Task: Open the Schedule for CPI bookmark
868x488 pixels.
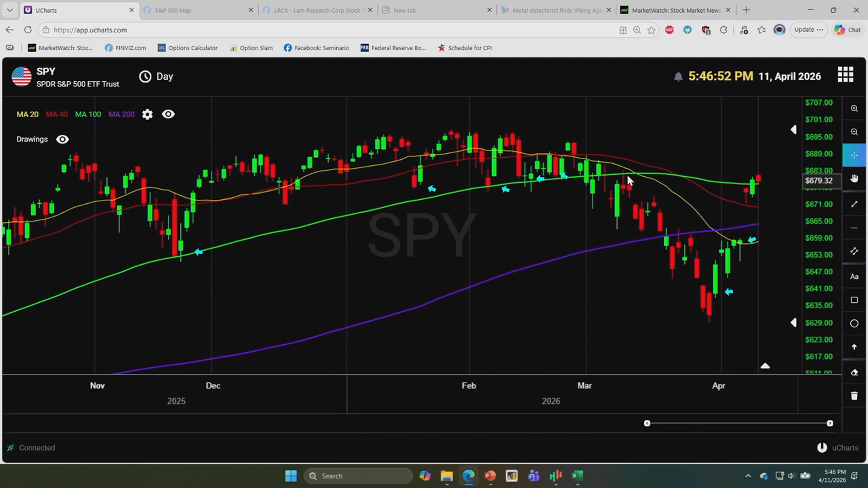Action: coord(465,48)
